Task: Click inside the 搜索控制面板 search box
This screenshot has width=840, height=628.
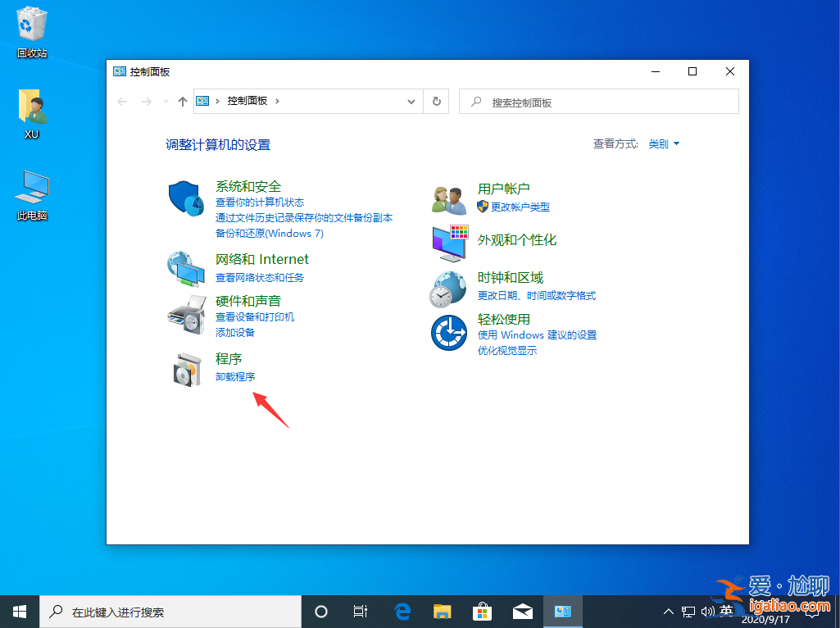Action: click(598, 101)
